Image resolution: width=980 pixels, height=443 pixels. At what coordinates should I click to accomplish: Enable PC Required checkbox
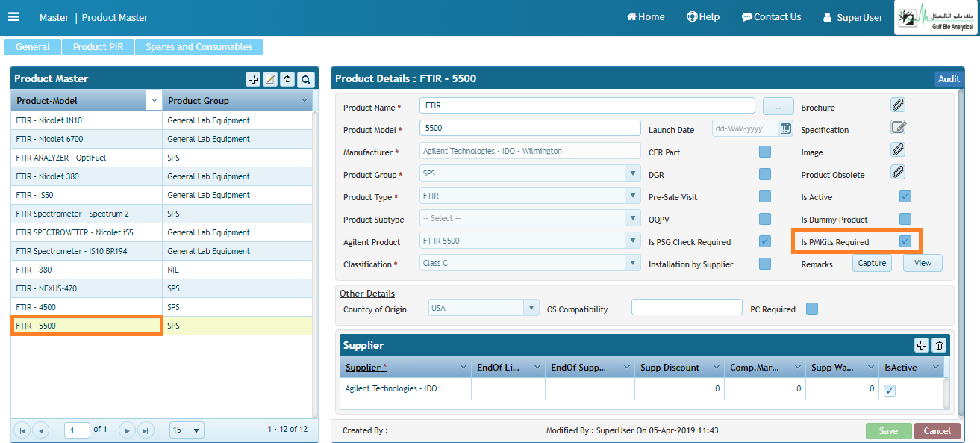(x=812, y=309)
